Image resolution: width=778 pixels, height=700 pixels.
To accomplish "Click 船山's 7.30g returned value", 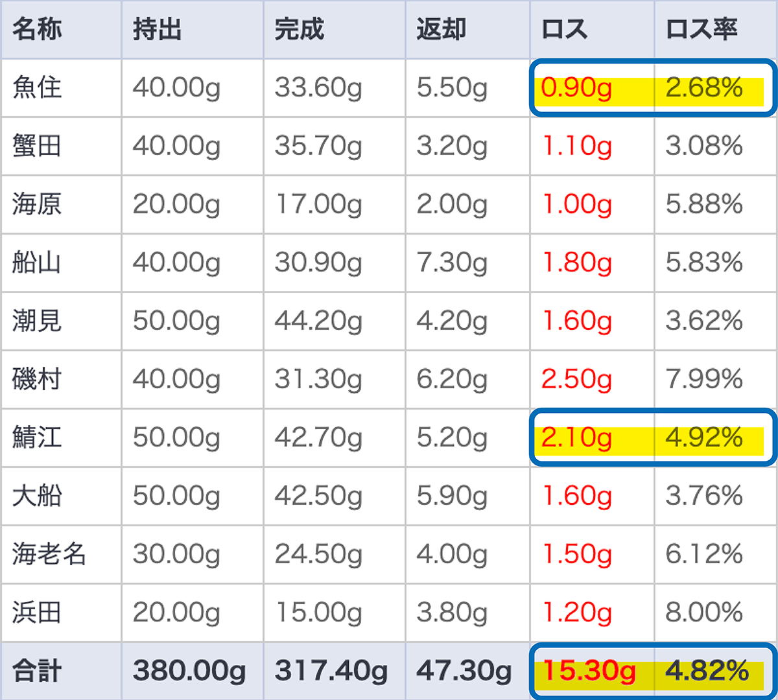I will point(451,262).
